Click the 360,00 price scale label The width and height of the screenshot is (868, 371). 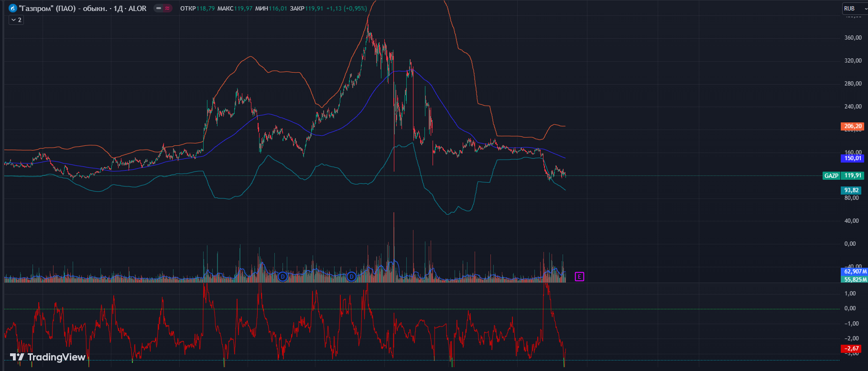pos(853,38)
